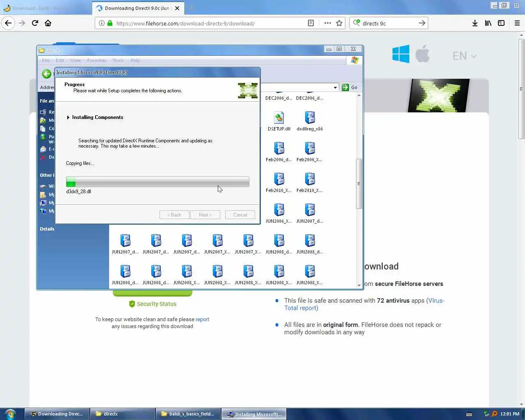This screenshot has width=525, height=420.
Task: Click green Back arrow in directc explorer
Action: coord(47,74)
